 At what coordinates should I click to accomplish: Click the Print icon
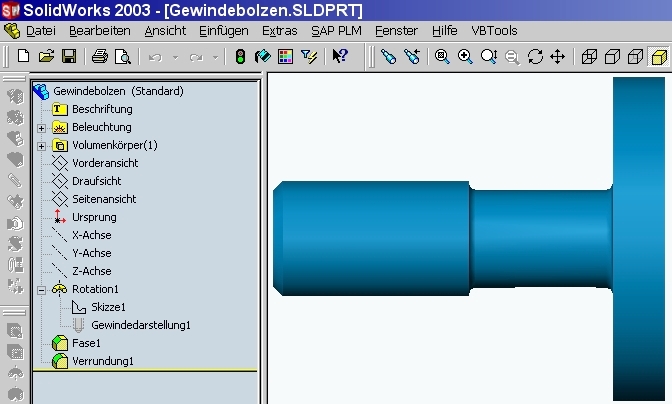click(100, 56)
